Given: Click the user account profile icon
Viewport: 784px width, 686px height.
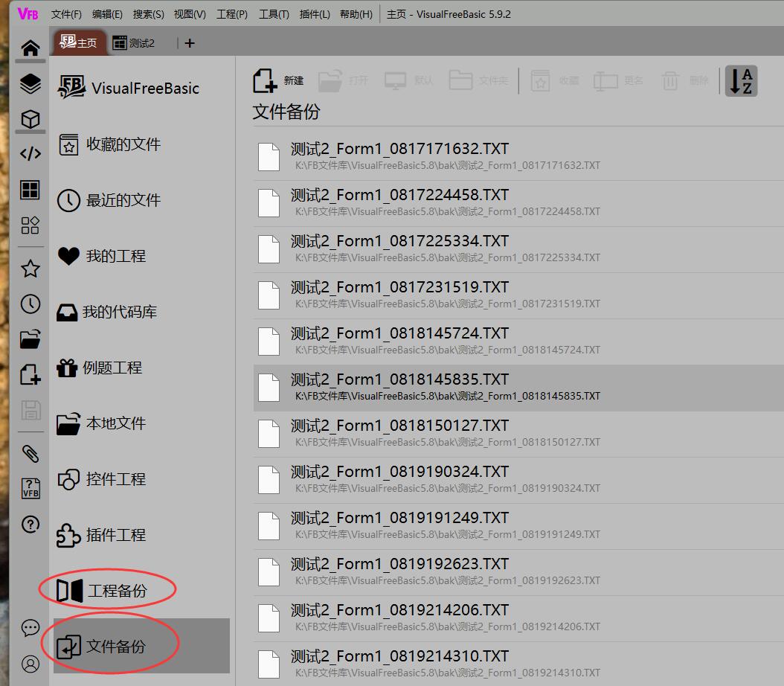Looking at the screenshot, I should point(30,664).
